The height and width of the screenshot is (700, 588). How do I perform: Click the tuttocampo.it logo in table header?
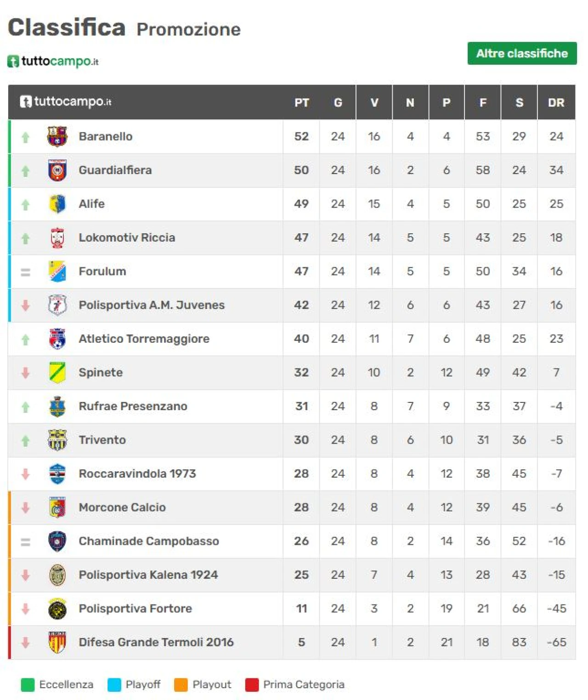[66, 102]
